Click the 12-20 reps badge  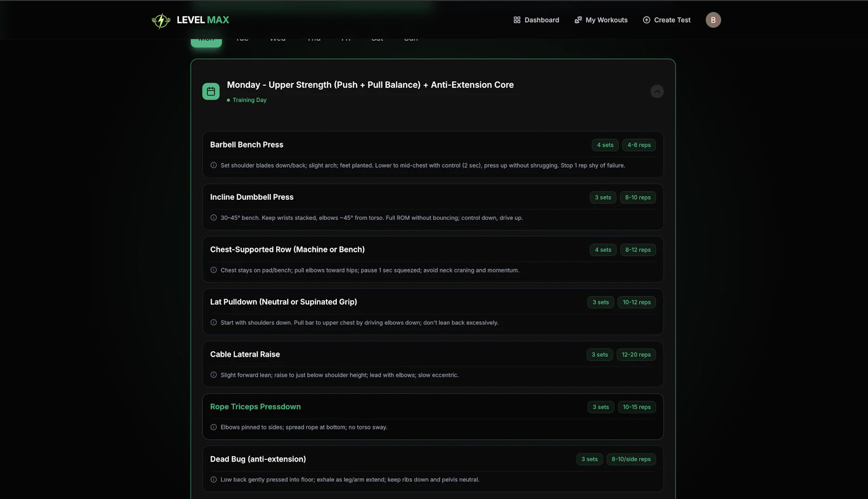[636, 355]
